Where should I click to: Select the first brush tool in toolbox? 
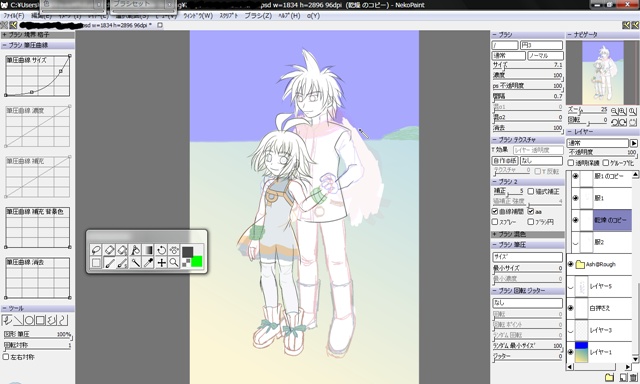point(109,263)
